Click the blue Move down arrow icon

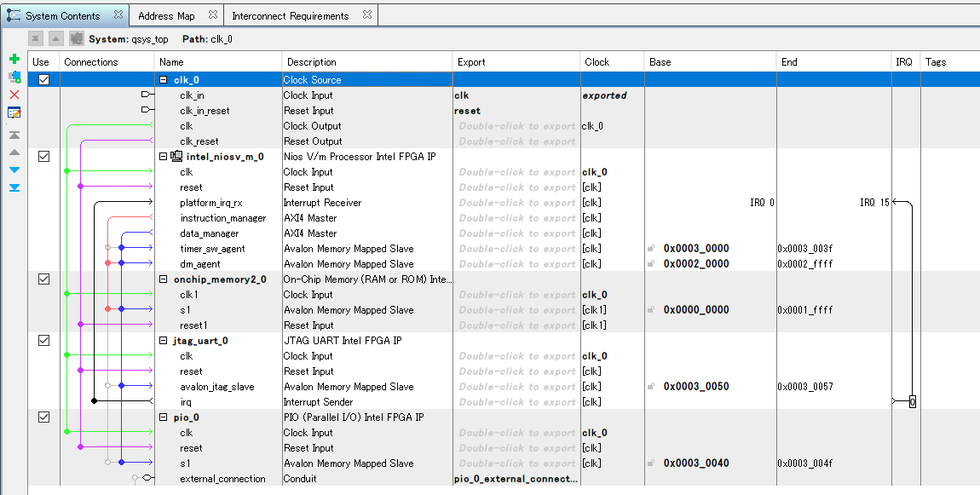coord(14,170)
